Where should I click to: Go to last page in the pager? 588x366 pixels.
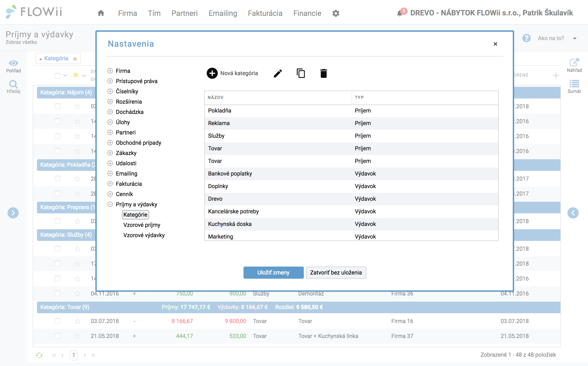click(93, 355)
